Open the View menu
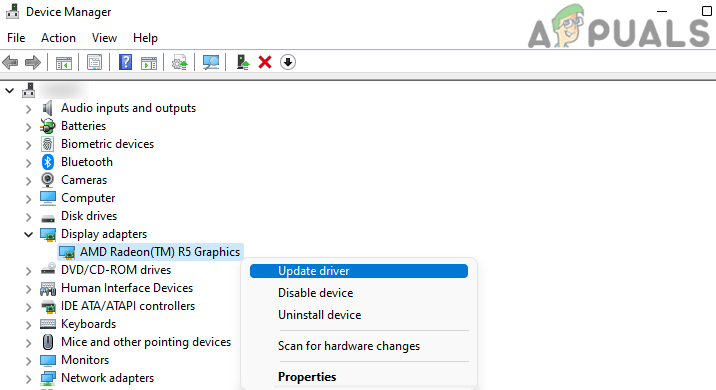This screenshot has width=716, height=390. pos(104,38)
